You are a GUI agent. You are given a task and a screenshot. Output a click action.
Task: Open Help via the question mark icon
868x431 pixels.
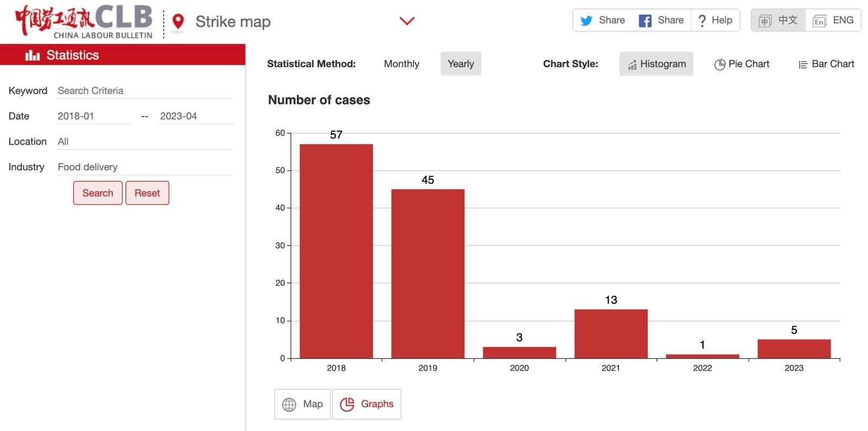tap(702, 21)
